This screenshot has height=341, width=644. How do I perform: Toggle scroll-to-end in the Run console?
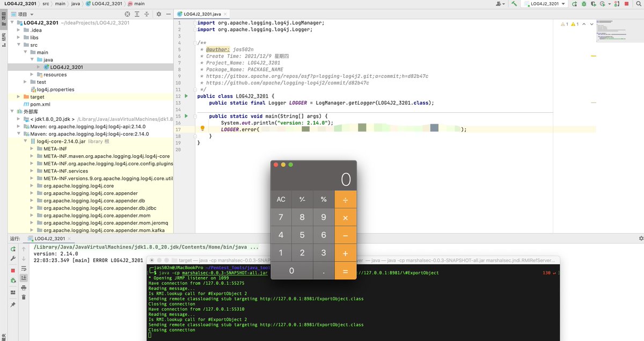(x=24, y=278)
